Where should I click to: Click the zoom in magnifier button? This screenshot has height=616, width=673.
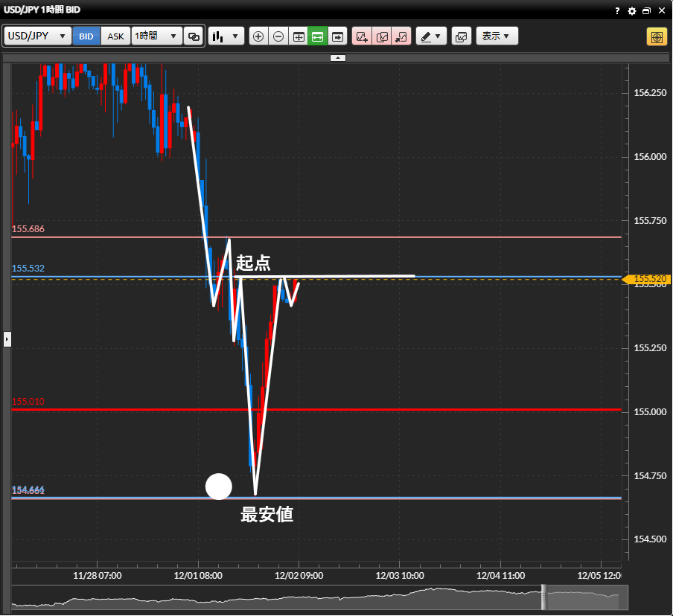pos(258,36)
